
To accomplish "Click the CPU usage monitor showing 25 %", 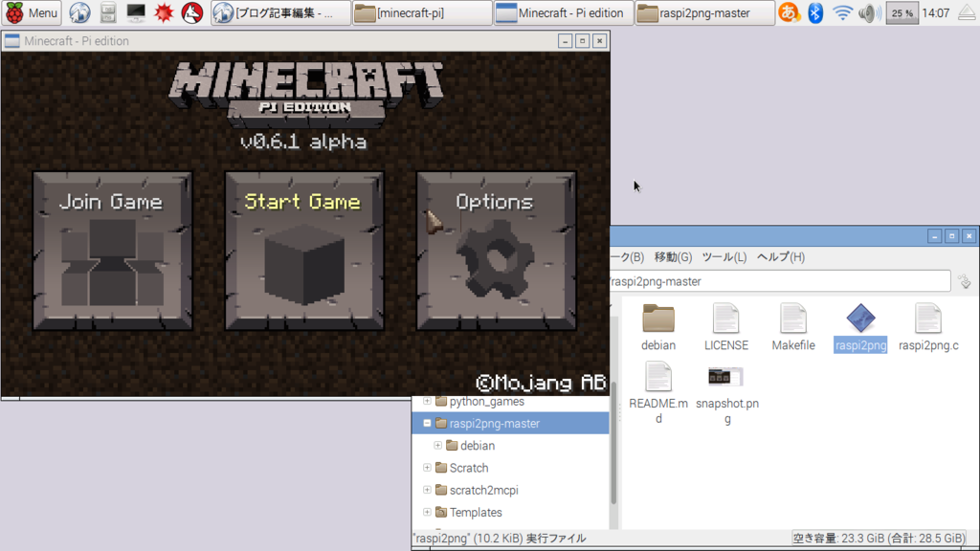I will (902, 12).
